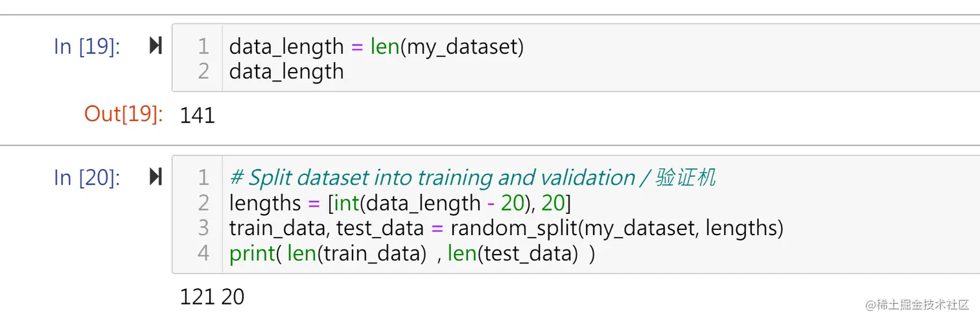980x322 pixels.
Task: Click line number 1 in cell 20
Action: click(x=204, y=178)
